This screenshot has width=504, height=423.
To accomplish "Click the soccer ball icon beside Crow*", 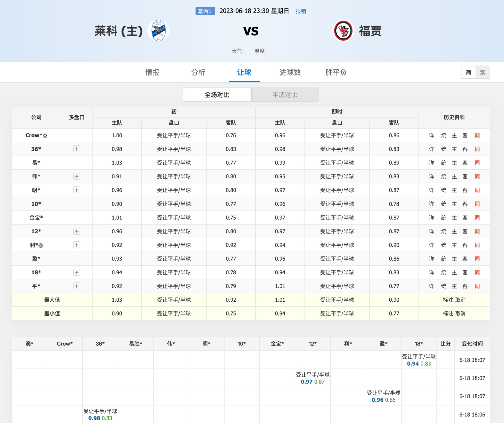I will click(45, 136).
